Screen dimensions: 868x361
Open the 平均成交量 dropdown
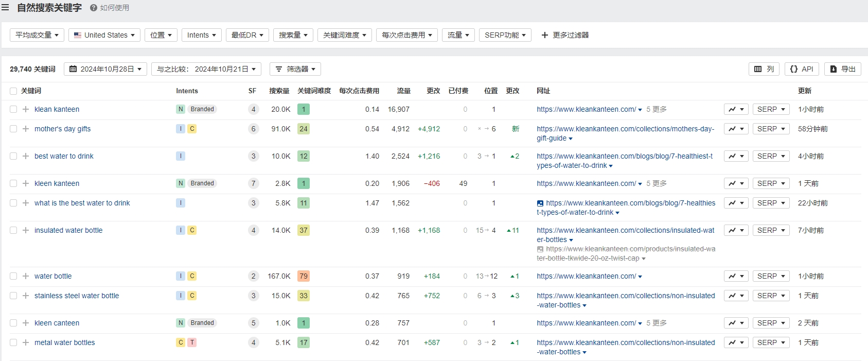coord(37,35)
